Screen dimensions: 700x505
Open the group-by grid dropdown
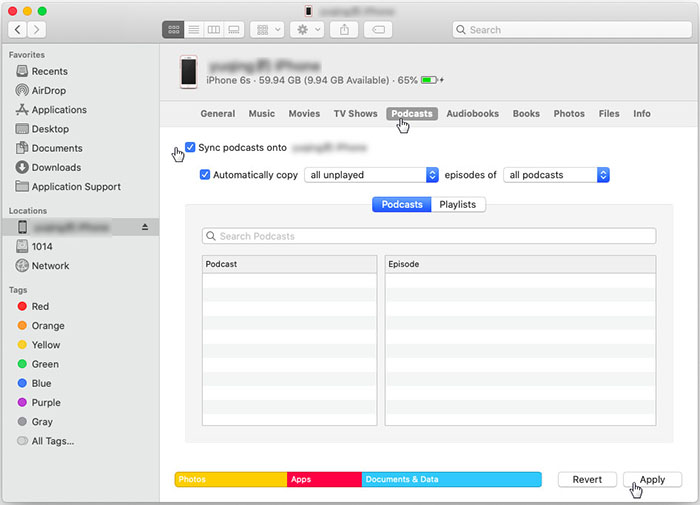(267, 30)
